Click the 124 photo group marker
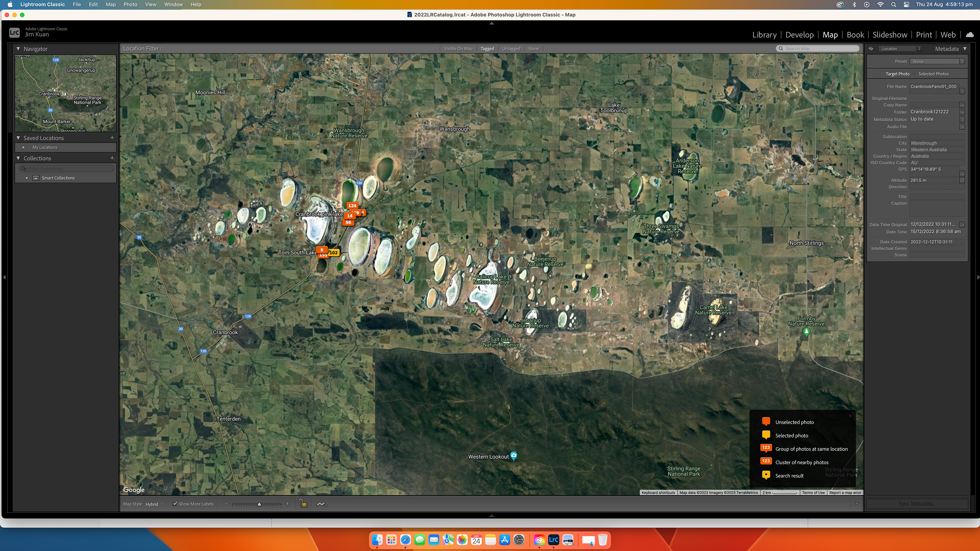This screenshot has width=980, height=551. tap(352, 205)
